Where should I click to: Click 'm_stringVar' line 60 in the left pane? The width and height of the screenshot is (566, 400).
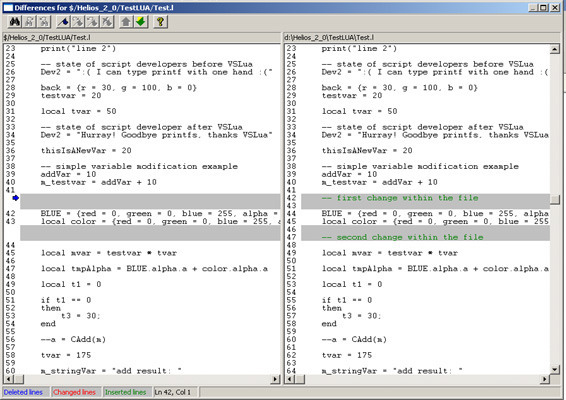[111, 371]
